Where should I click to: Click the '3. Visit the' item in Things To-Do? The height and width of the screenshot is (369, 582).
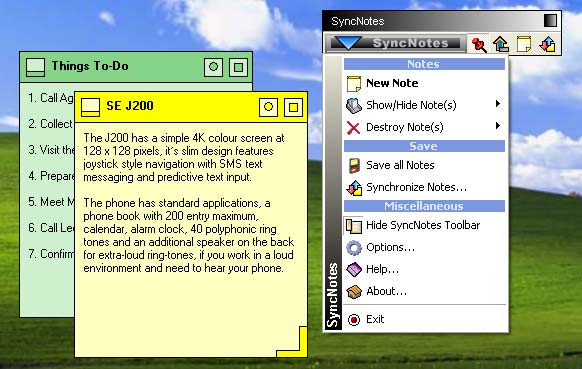[51, 150]
